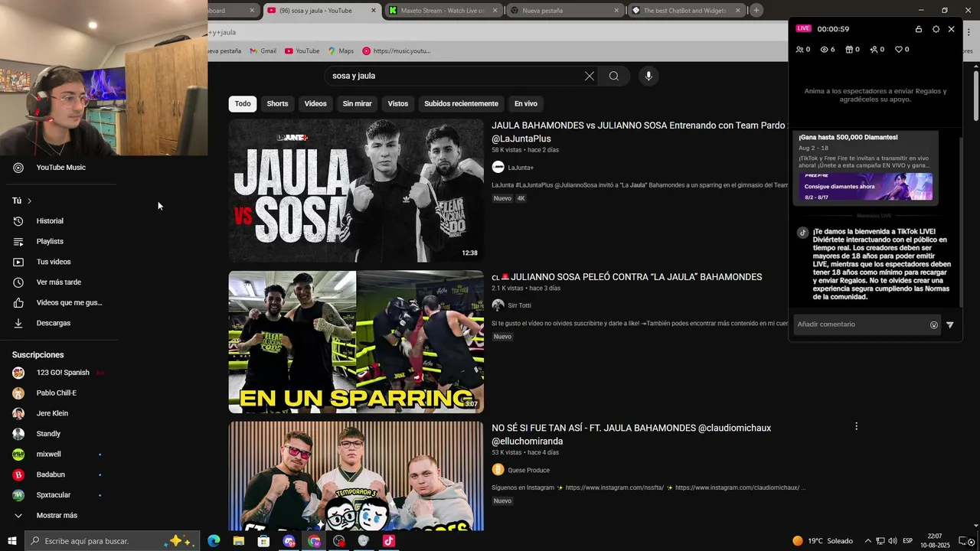
Task: Expand the Tú section chevron
Action: tap(29, 201)
